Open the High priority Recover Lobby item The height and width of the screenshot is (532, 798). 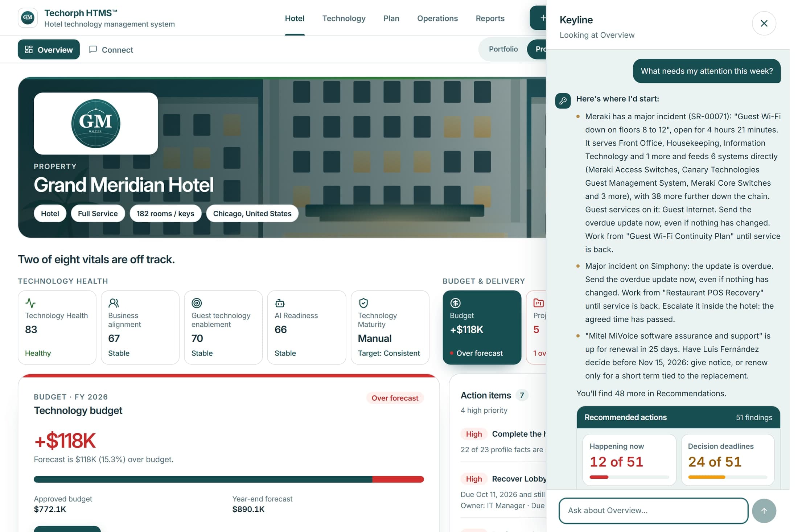click(503, 492)
